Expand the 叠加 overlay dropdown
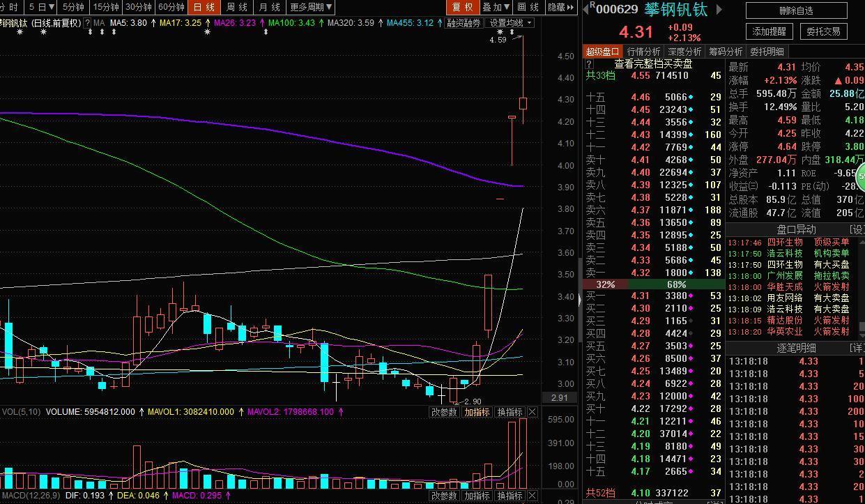Viewport: 865px width, 504px height. pos(496,7)
